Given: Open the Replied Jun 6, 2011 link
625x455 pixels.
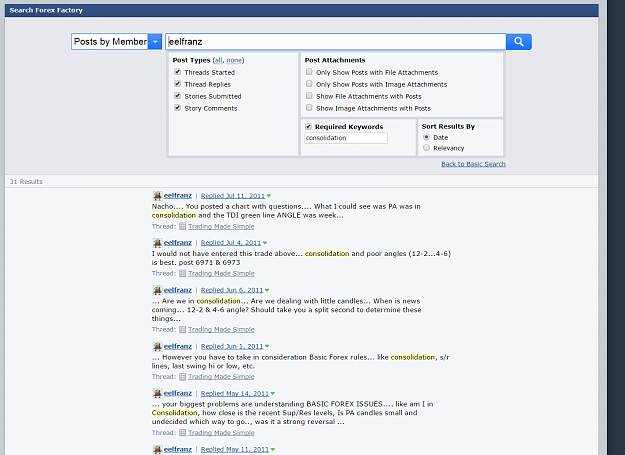Looking at the screenshot, I should click(232, 290).
